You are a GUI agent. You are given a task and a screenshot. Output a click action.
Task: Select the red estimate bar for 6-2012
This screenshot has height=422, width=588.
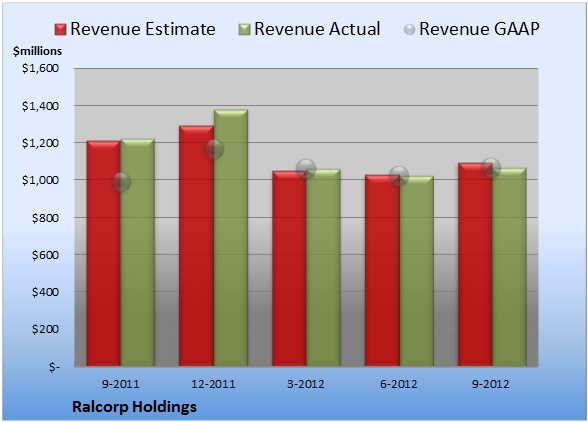click(382, 270)
